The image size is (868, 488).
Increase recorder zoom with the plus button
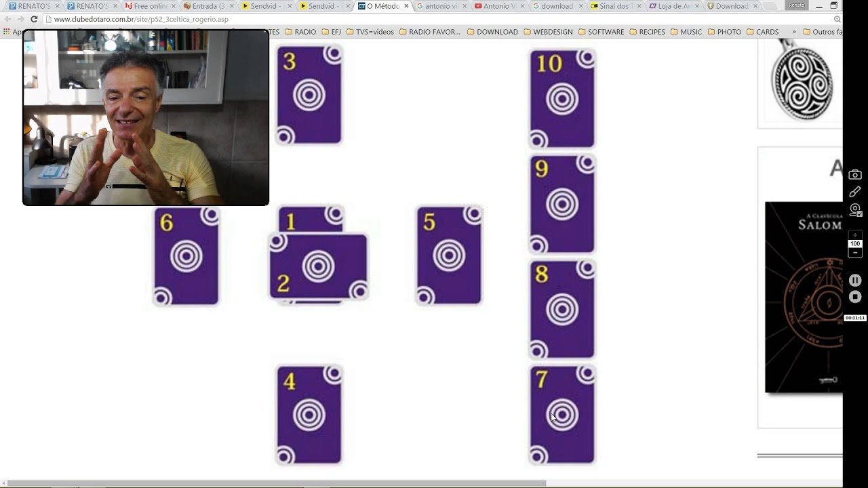pyautogui.click(x=855, y=235)
